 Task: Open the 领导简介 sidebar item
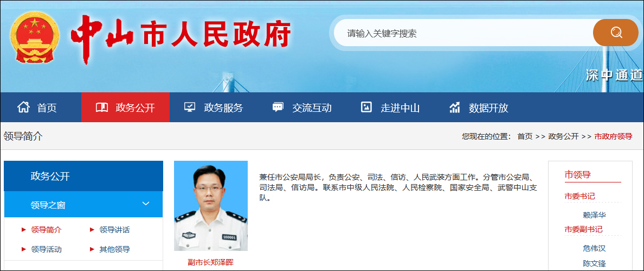46,230
